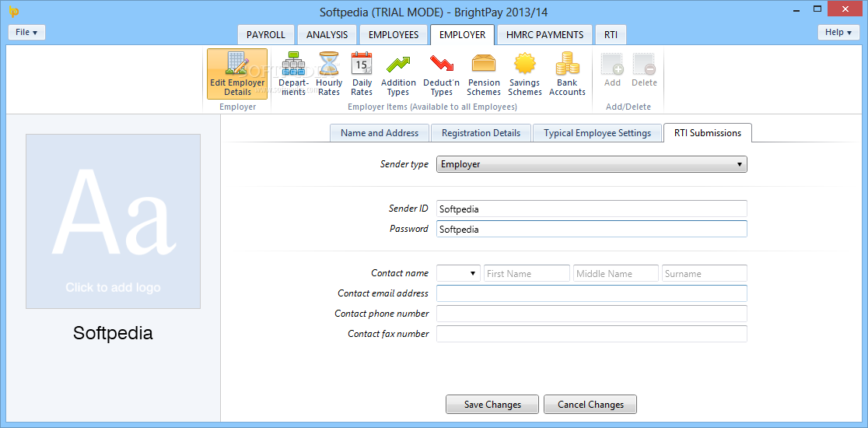This screenshot has height=428, width=868.
Task: Click the Password field
Action: (591, 229)
